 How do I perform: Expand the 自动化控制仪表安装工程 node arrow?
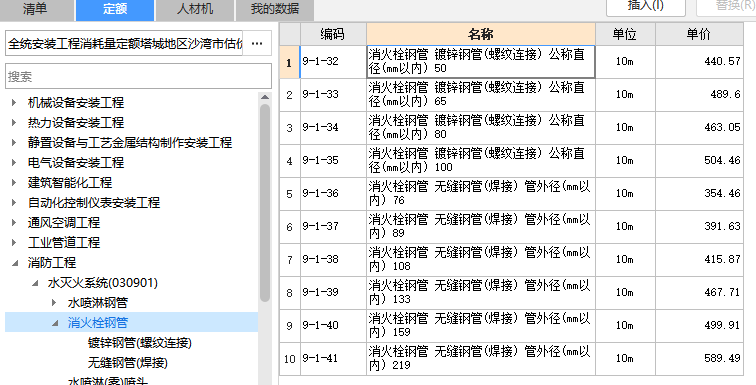[14, 202]
